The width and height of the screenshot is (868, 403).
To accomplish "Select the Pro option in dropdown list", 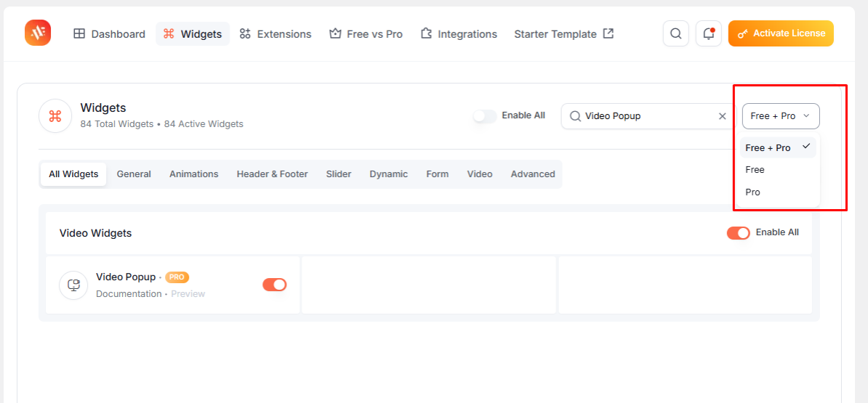I will [778, 192].
